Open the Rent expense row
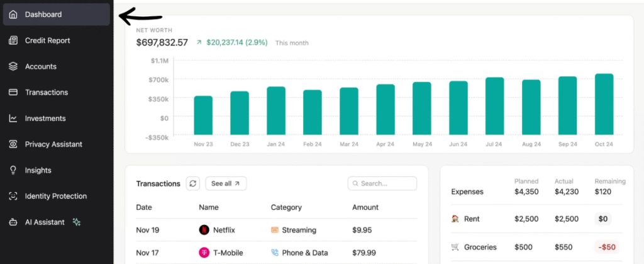 pyautogui.click(x=471, y=219)
